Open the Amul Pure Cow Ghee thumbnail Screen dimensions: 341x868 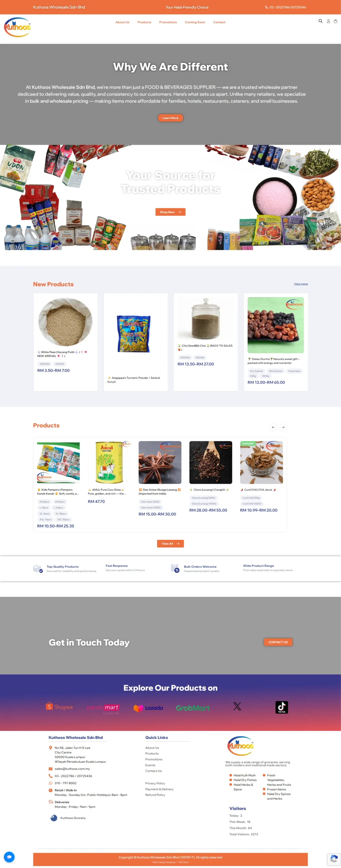(109, 462)
